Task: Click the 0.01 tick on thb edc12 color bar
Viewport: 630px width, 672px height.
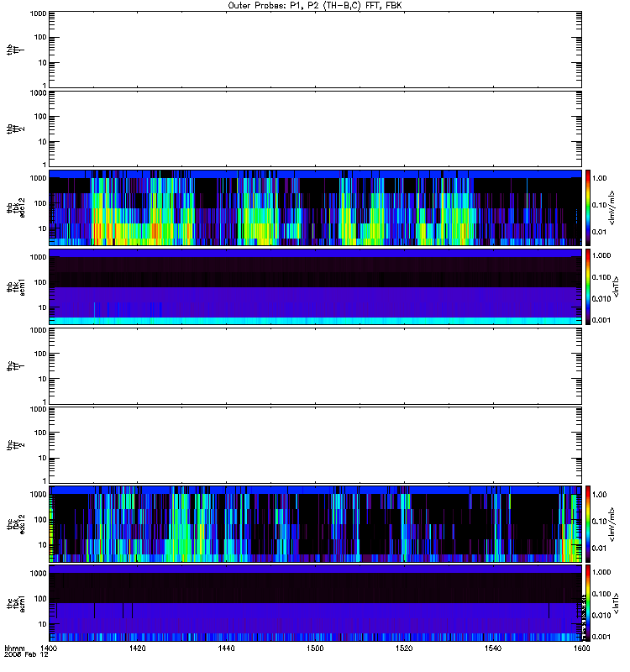Action: 600,232
